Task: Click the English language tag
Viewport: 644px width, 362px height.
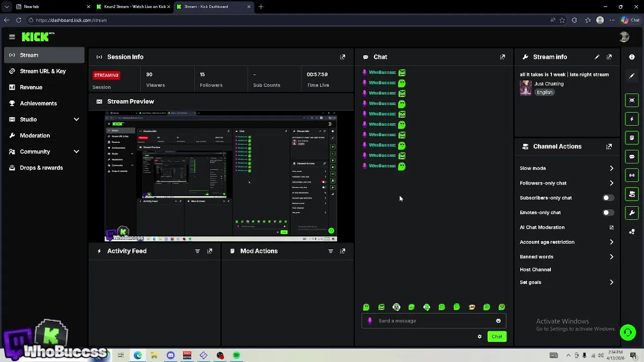Action: pos(544,93)
